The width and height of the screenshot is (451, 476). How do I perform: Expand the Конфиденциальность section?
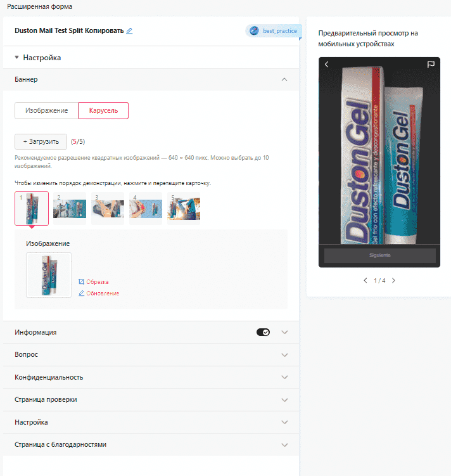(284, 377)
